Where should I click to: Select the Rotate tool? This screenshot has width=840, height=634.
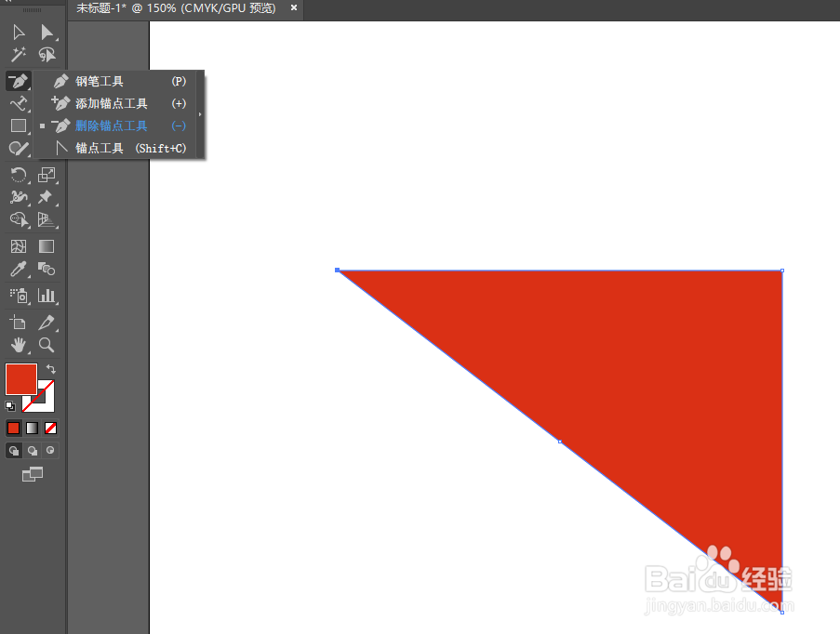tap(19, 175)
